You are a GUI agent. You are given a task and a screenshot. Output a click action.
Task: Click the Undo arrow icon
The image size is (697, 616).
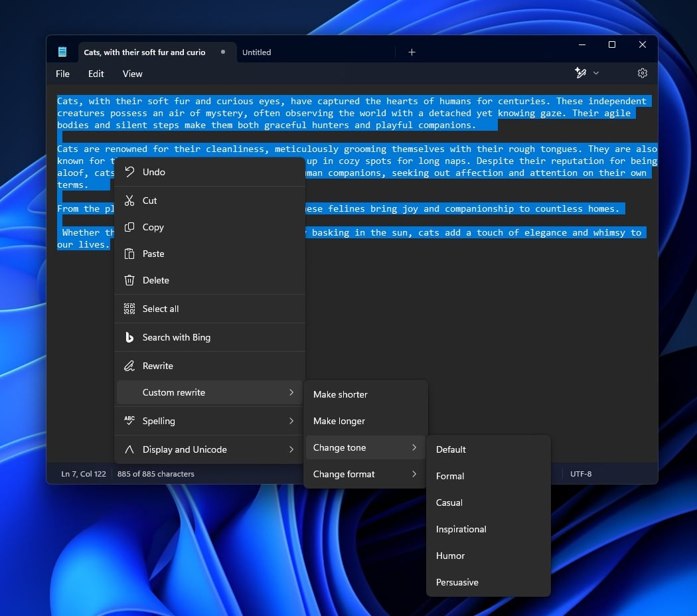[129, 172]
